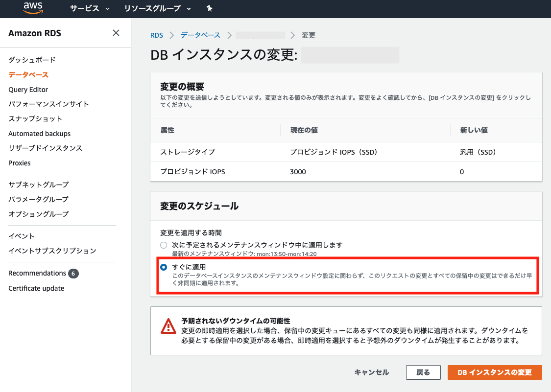This screenshot has height=392, width=551.
Task: Click the キャンセル button
Action: click(371, 372)
